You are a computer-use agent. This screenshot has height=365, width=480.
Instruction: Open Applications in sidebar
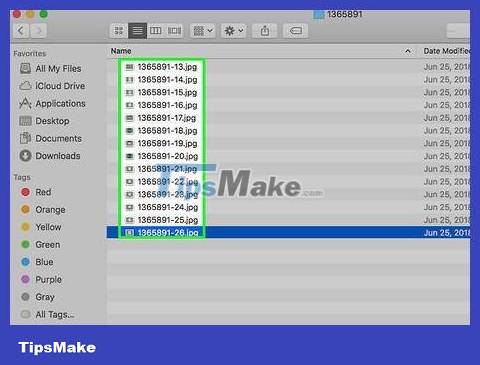tap(52, 104)
